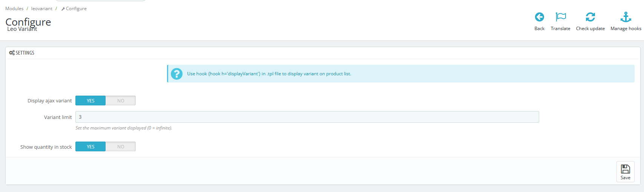Image resolution: width=644 pixels, height=192 pixels.
Task: Open Modules breadcrumb link
Action: (14, 9)
